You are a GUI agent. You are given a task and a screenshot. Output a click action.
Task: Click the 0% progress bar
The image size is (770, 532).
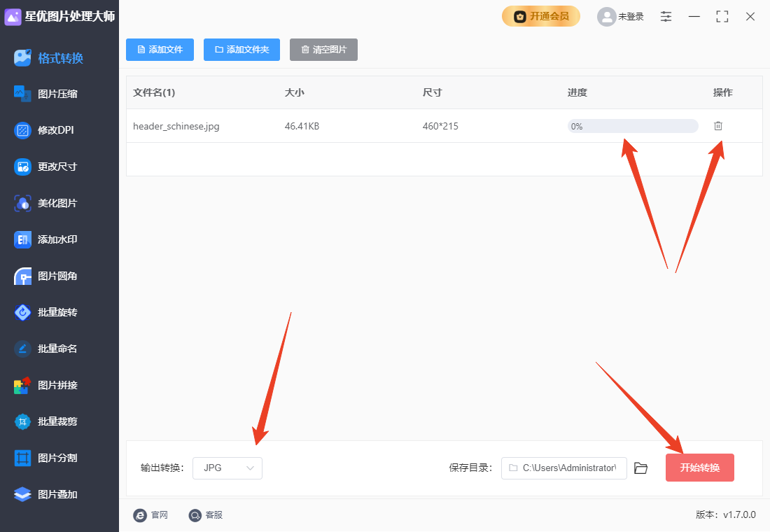[x=631, y=126]
